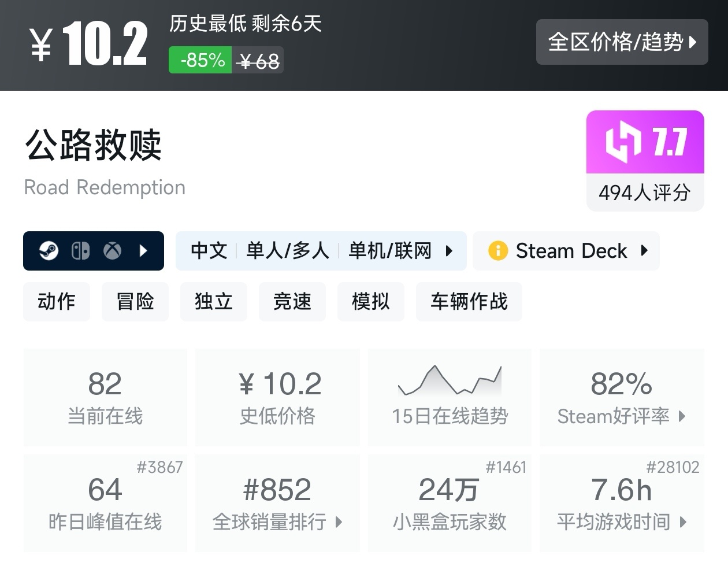Screen dimensions: 728x566
Task: Click the Steam Deck yellow info icon
Action: (x=497, y=251)
